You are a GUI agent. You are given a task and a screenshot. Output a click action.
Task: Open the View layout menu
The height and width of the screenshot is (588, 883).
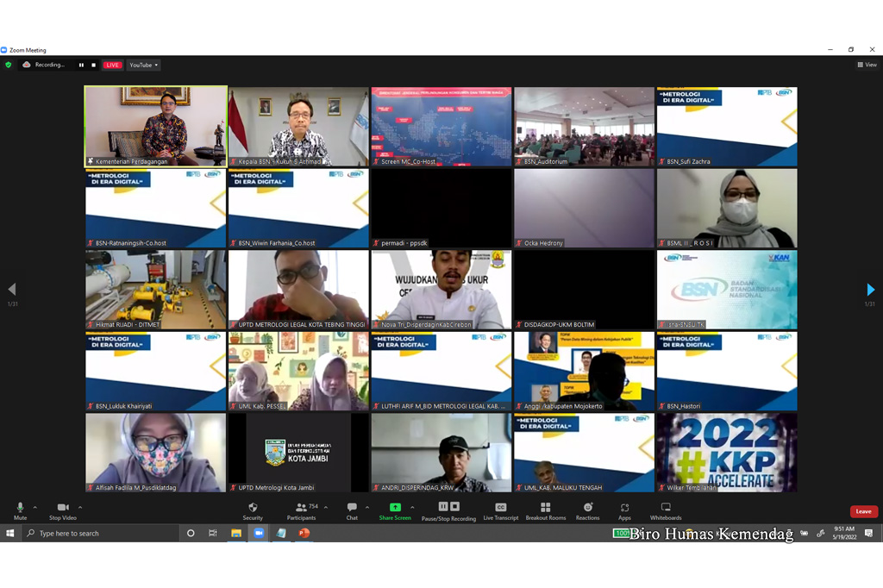tap(867, 65)
